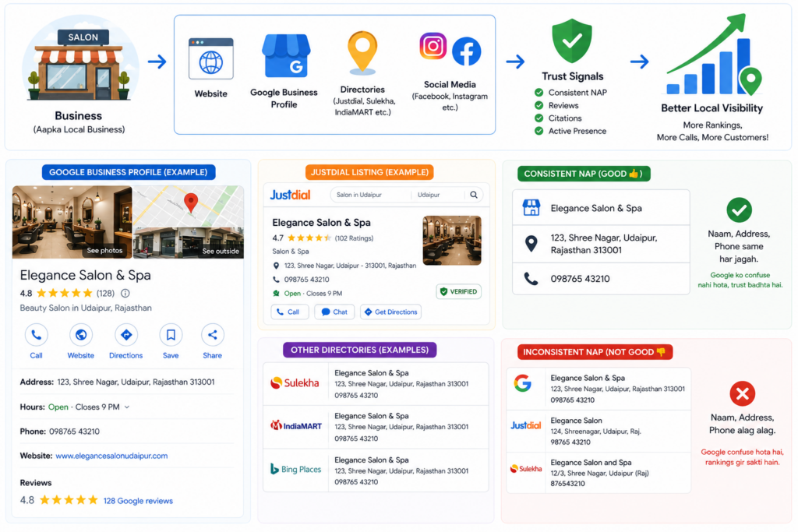This screenshot has height=532, width=798.
Task: Click "Open · Closes 9 PM" in Justdial listing
Action: pos(313,294)
